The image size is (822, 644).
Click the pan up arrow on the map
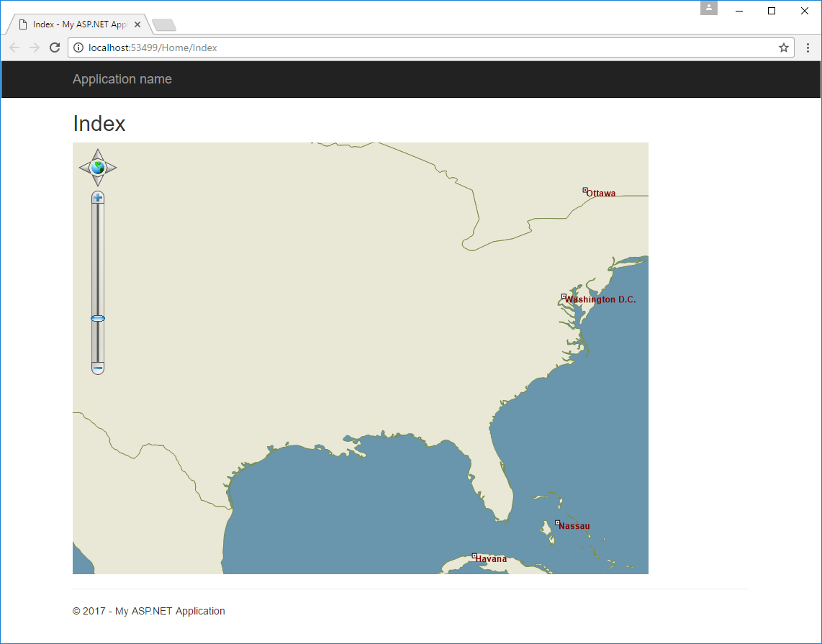[x=98, y=154]
